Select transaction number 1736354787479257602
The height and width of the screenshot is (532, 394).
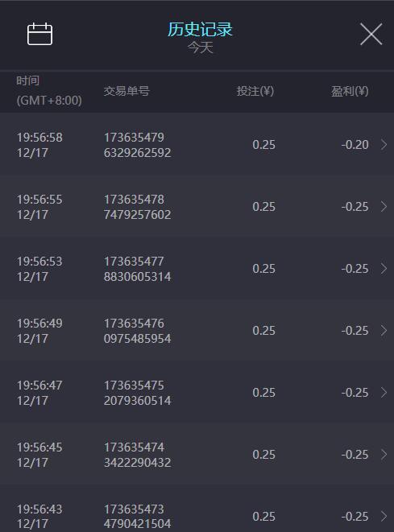[x=137, y=207]
